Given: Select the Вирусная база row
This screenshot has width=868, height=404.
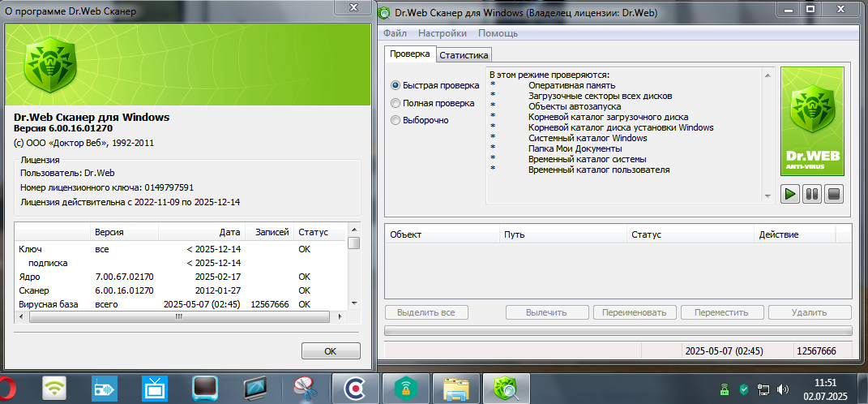Looking at the screenshot, I should pyautogui.click(x=181, y=304).
